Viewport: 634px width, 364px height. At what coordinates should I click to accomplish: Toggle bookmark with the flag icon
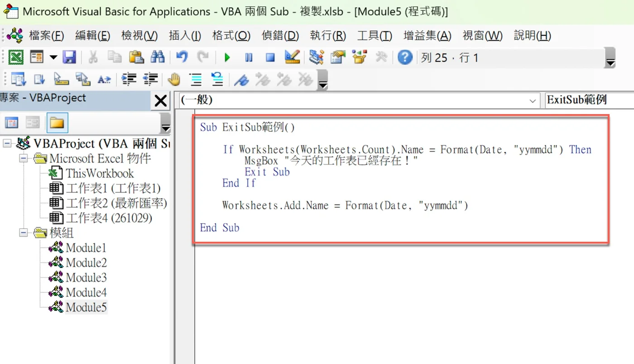point(241,80)
